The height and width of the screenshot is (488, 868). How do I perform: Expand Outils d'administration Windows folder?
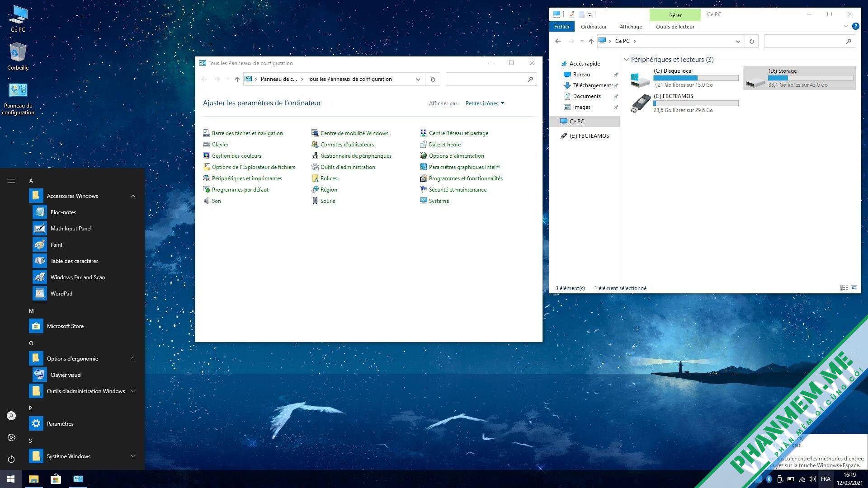pyautogui.click(x=133, y=391)
